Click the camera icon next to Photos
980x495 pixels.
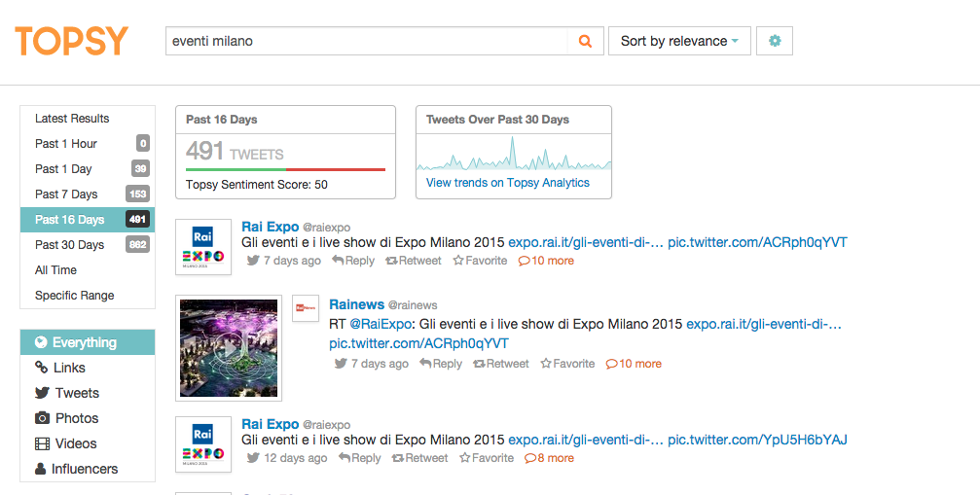tap(42, 418)
